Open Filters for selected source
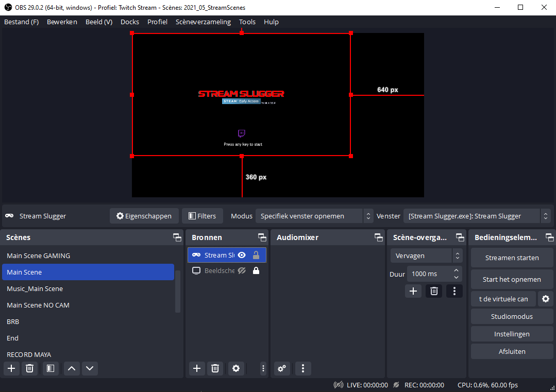Viewport: 556px width, 392px height. [202, 216]
